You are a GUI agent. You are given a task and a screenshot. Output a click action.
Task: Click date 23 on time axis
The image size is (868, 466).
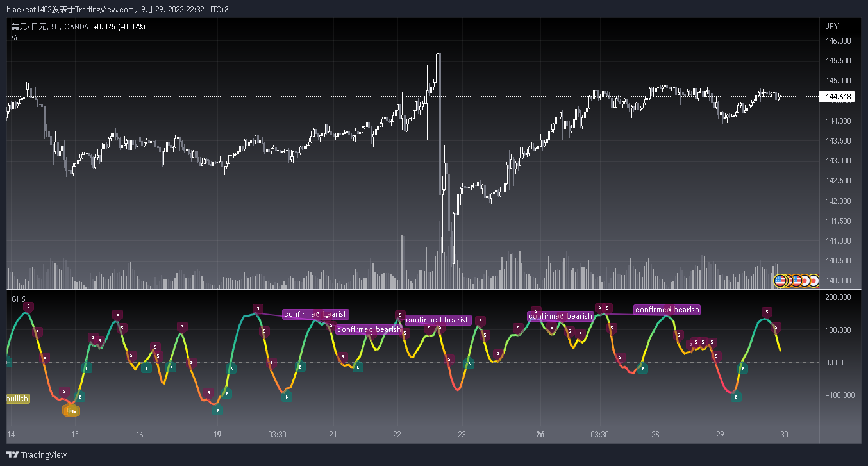462,435
